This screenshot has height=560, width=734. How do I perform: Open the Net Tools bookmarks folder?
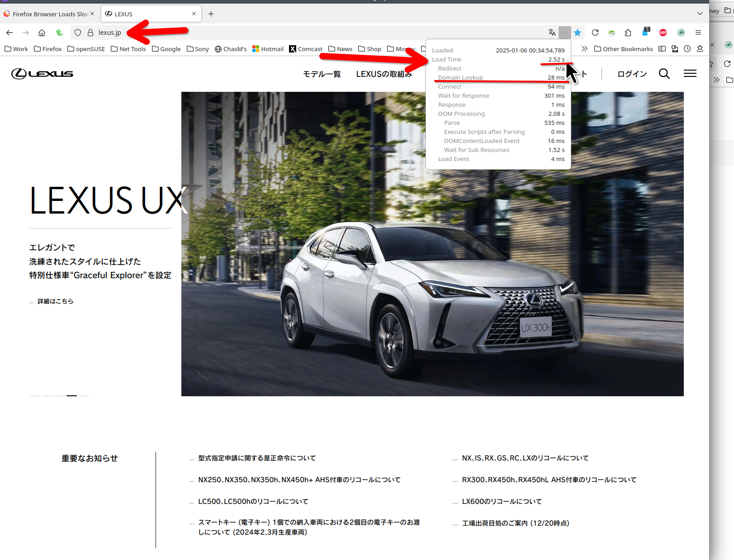pos(128,49)
